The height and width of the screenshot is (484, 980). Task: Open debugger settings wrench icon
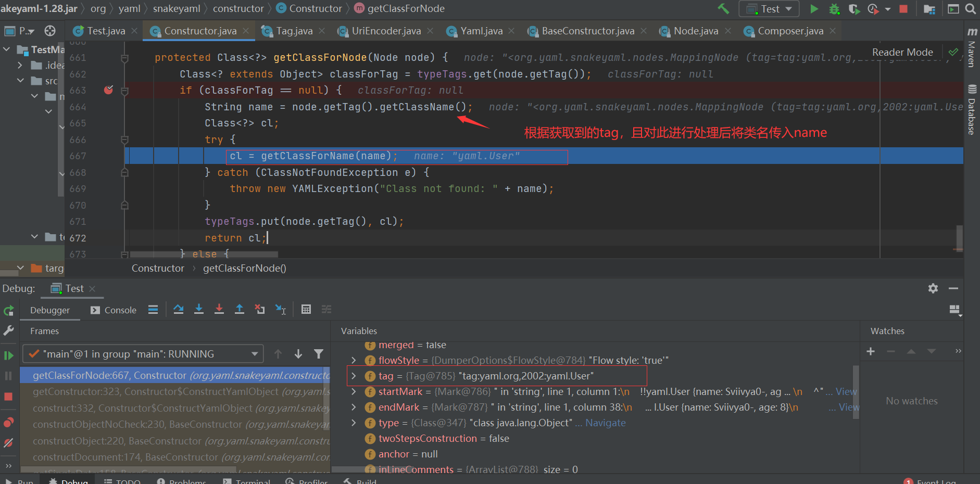point(8,330)
